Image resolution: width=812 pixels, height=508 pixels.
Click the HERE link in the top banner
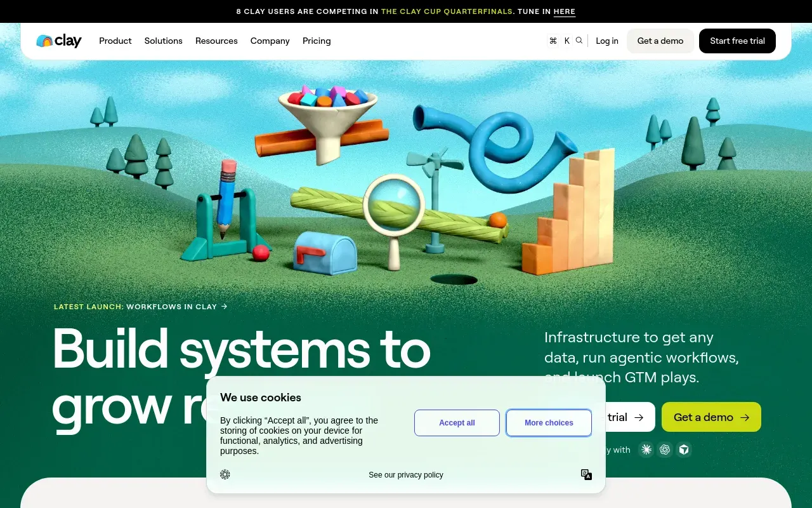565,11
